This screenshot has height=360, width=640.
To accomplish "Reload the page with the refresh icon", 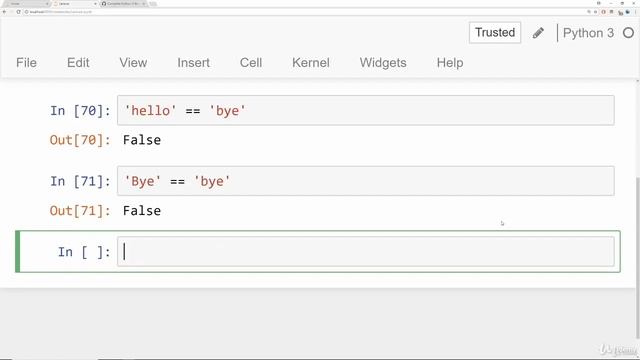I will (18, 12).
